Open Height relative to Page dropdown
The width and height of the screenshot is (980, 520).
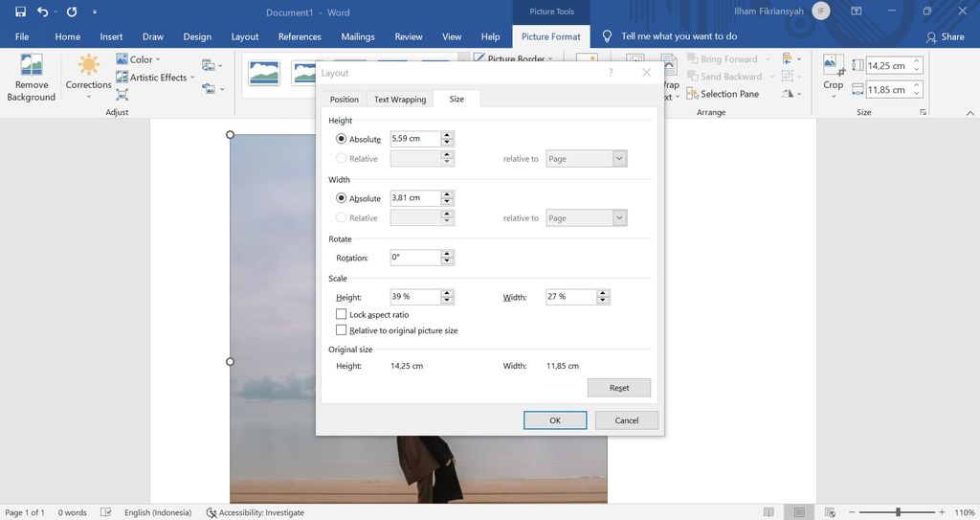[619, 158]
